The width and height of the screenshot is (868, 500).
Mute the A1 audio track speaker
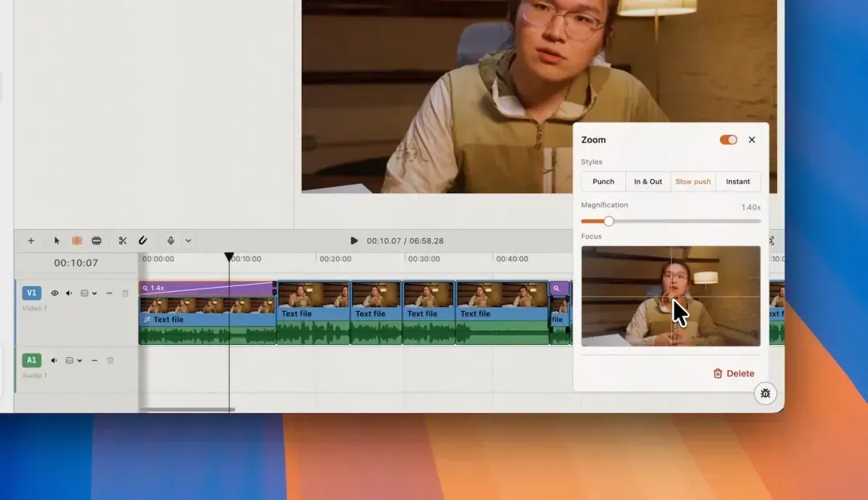(55, 360)
